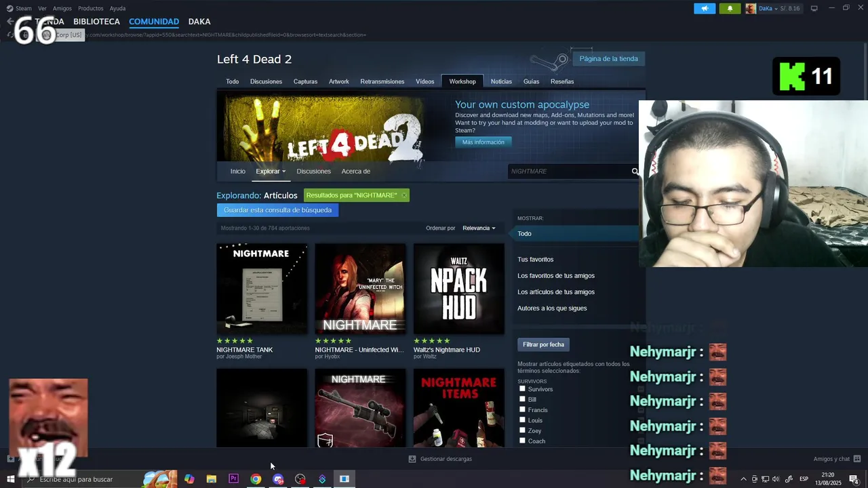
Task: Go to Workshop Inicio
Action: (x=237, y=171)
